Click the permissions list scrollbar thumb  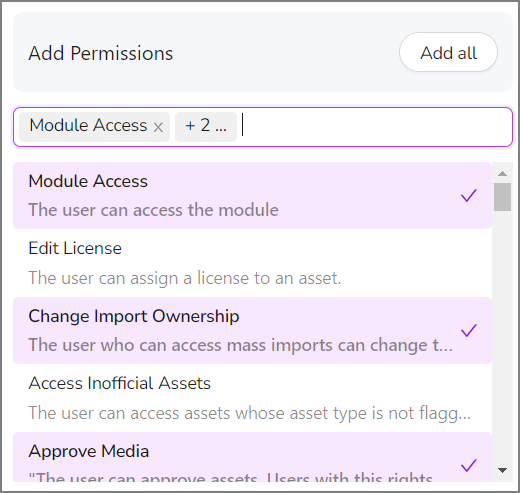502,197
